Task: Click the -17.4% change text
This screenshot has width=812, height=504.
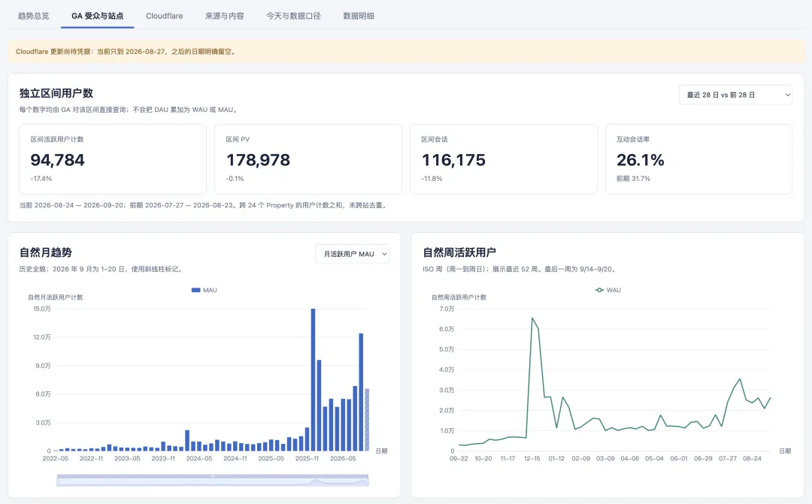Action: click(41, 179)
